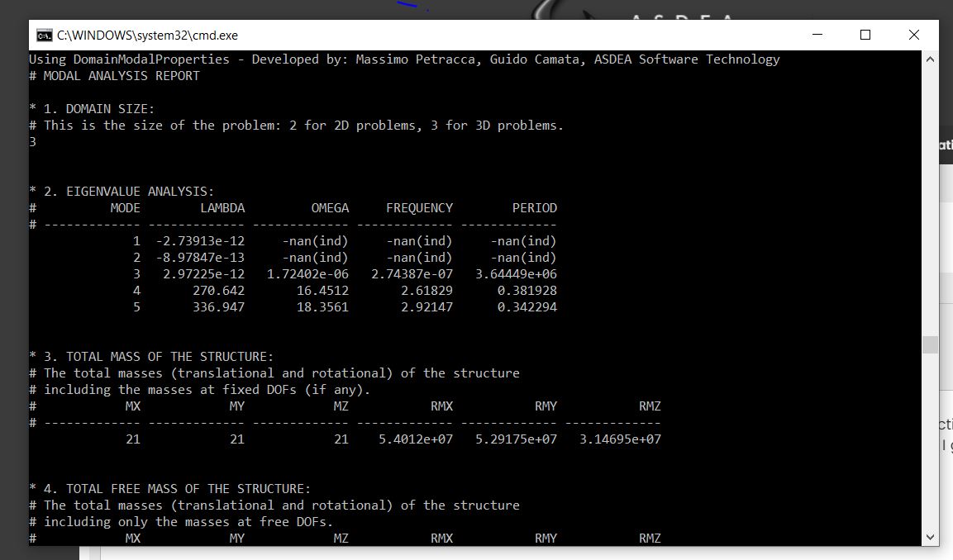Viewport: 953px width, 560px height.
Task: Click the scrollbar down arrow
Action: 930,537
